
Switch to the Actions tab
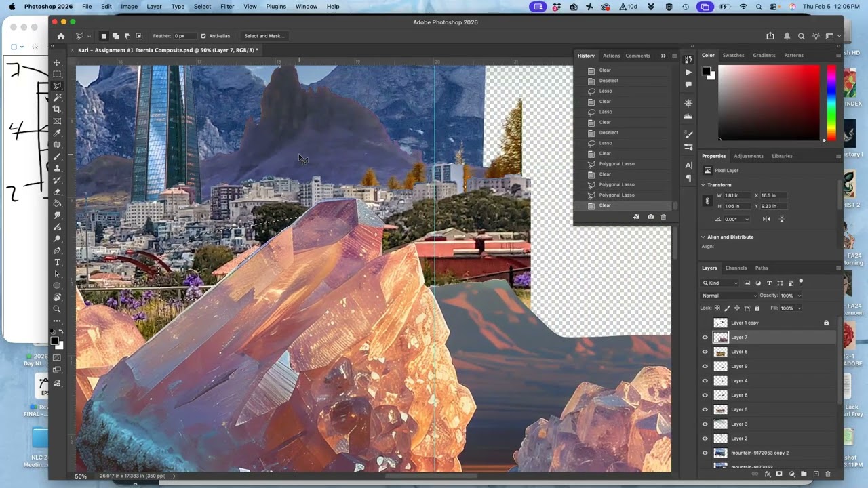612,56
